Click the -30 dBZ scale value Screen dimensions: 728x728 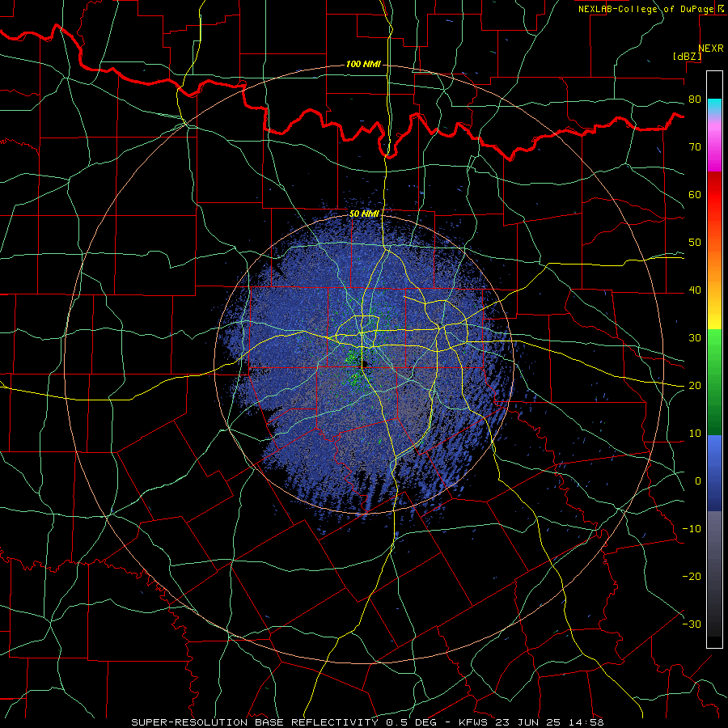click(692, 624)
